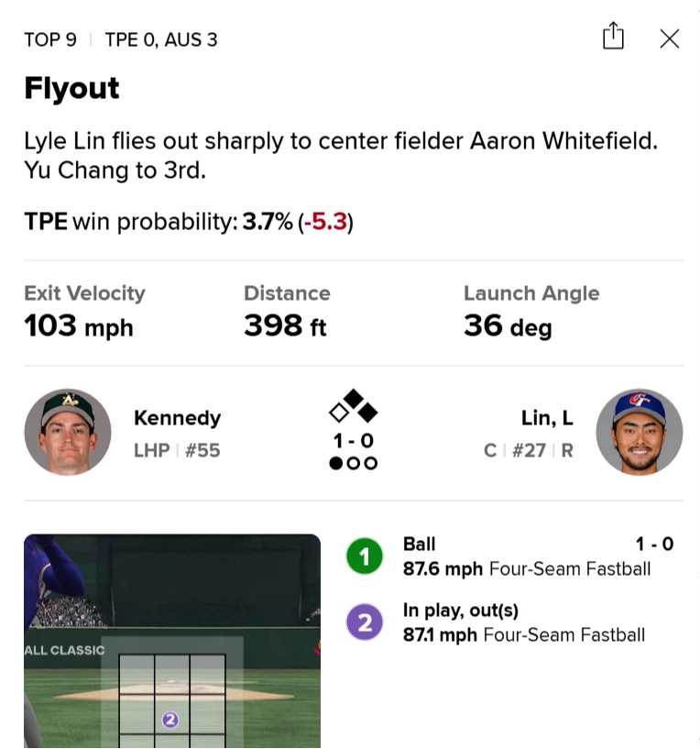Viewport: 700px width, 749px height.
Task: Click the TPE win probability line
Action: click(189, 222)
